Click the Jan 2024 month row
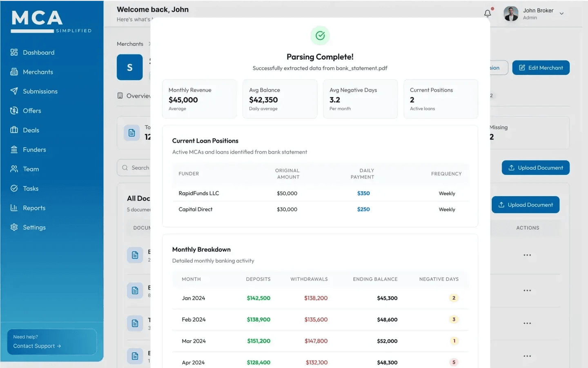This screenshot has width=588, height=368. [320, 298]
